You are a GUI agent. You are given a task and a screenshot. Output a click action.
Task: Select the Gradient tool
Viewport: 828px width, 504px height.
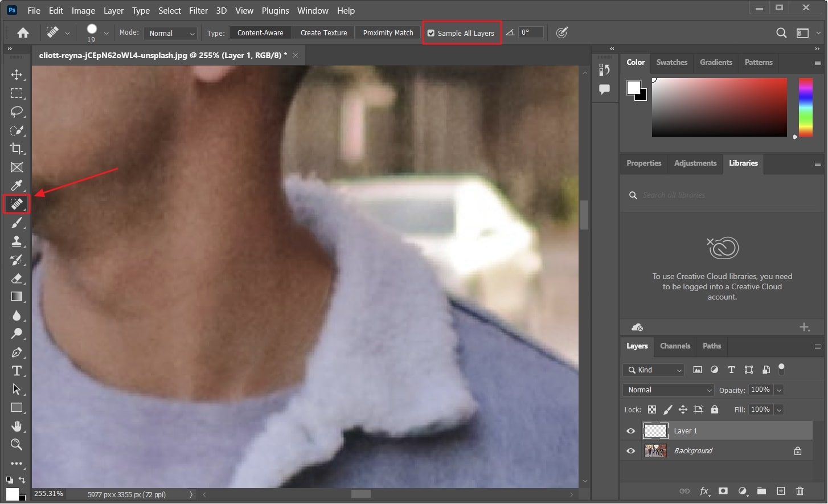pyautogui.click(x=17, y=297)
